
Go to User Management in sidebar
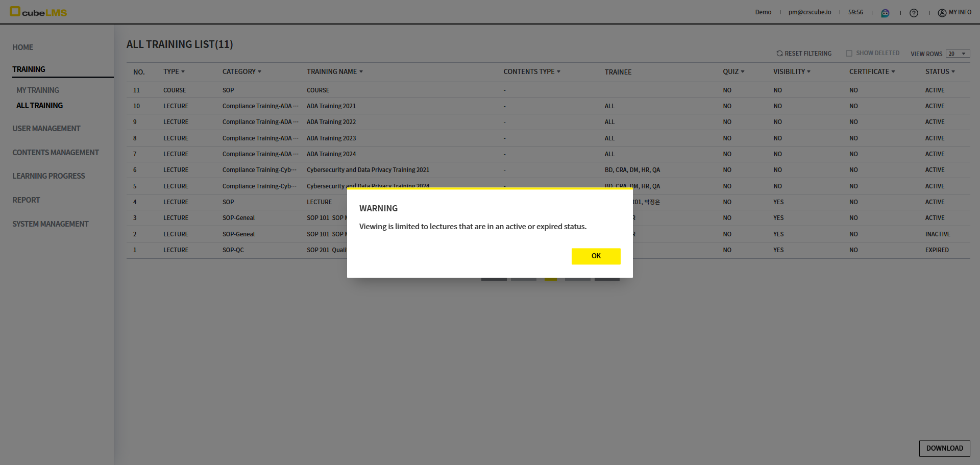click(46, 129)
